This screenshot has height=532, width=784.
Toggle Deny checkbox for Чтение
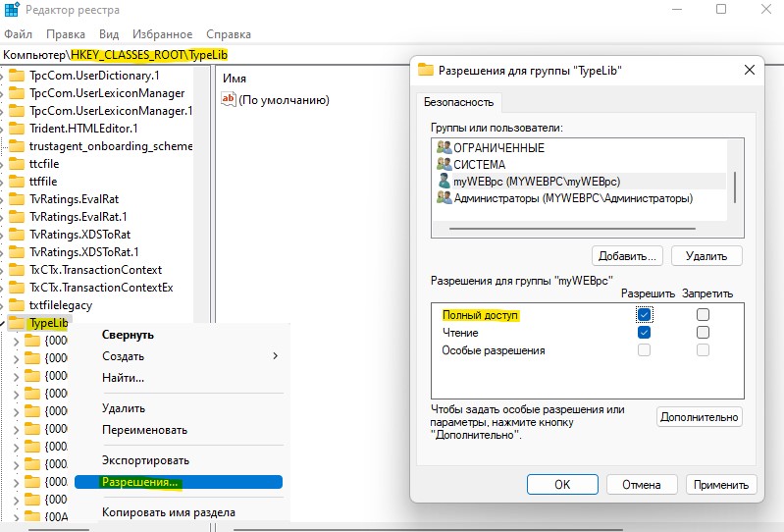coord(703,333)
